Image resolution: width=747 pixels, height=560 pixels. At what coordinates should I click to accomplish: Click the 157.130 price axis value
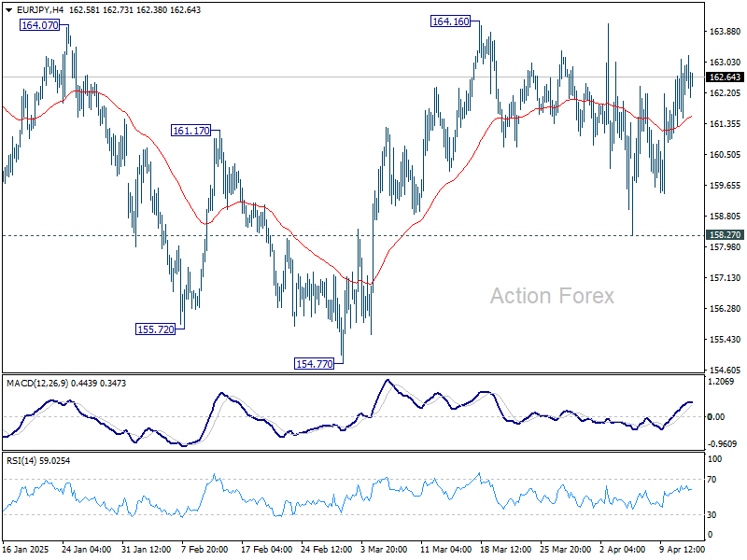[x=726, y=277]
